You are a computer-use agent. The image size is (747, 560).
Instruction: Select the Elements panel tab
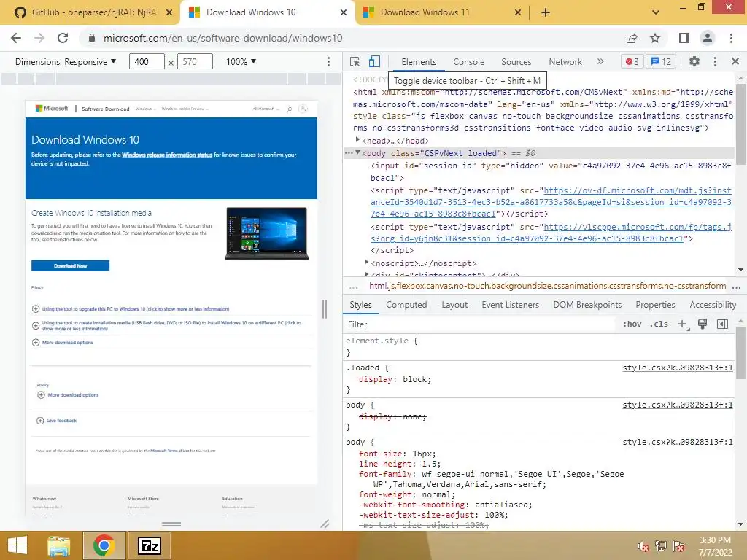point(419,61)
